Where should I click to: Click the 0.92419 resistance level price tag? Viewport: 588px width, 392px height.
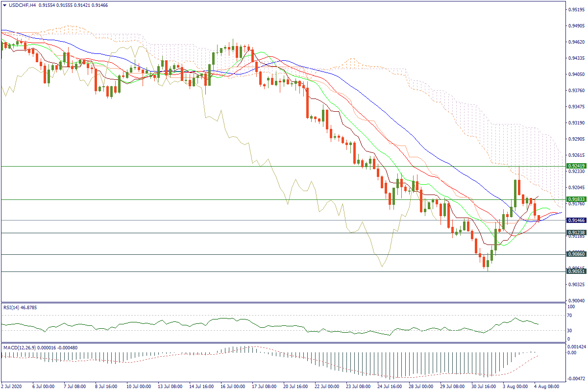pyautogui.click(x=575, y=167)
